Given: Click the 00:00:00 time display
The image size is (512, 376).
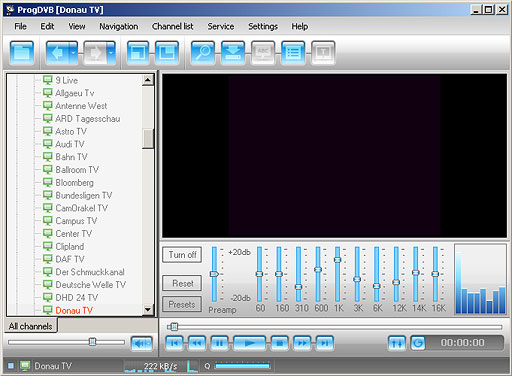Looking at the screenshot, I should (462, 343).
